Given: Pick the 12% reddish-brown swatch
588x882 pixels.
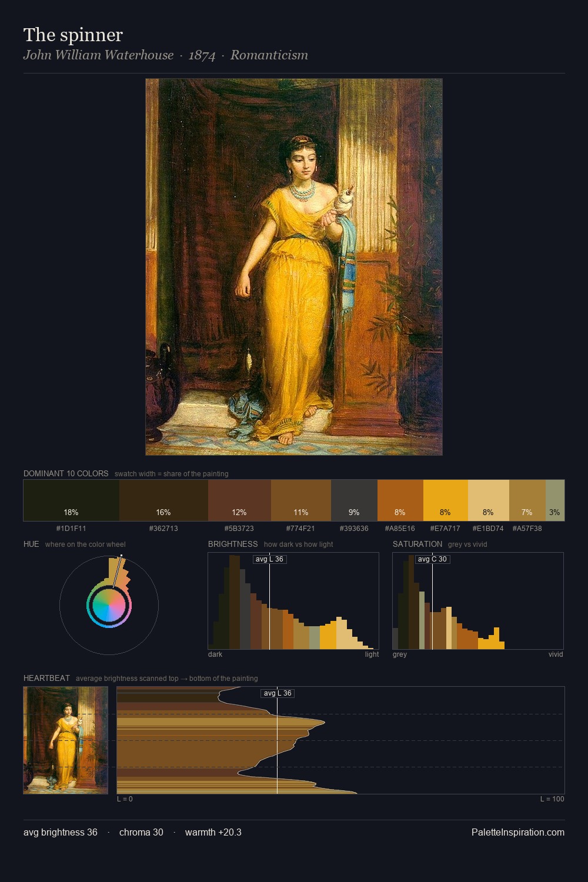Looking at the screenshot, I should (239, 500).
